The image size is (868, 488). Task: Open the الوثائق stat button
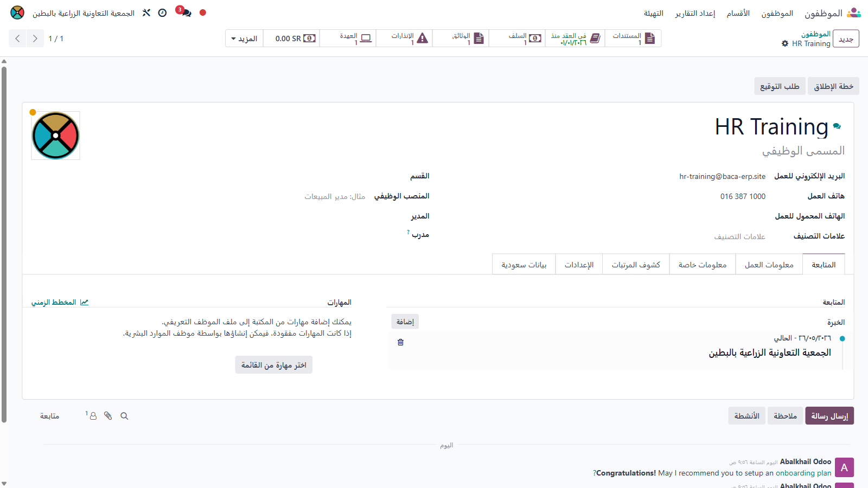pyautogui.click(x=461, y=38)
